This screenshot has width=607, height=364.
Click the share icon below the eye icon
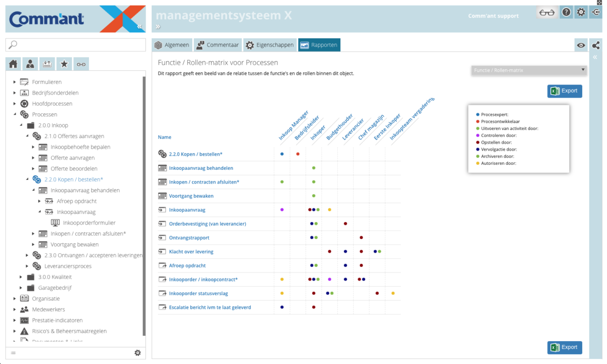coord(595,45)
